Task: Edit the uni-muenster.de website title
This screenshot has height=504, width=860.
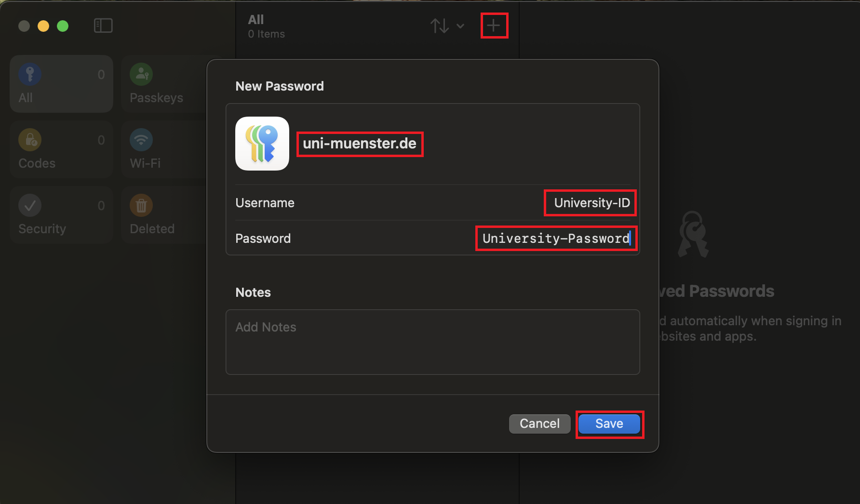Action: pos(360,144)
